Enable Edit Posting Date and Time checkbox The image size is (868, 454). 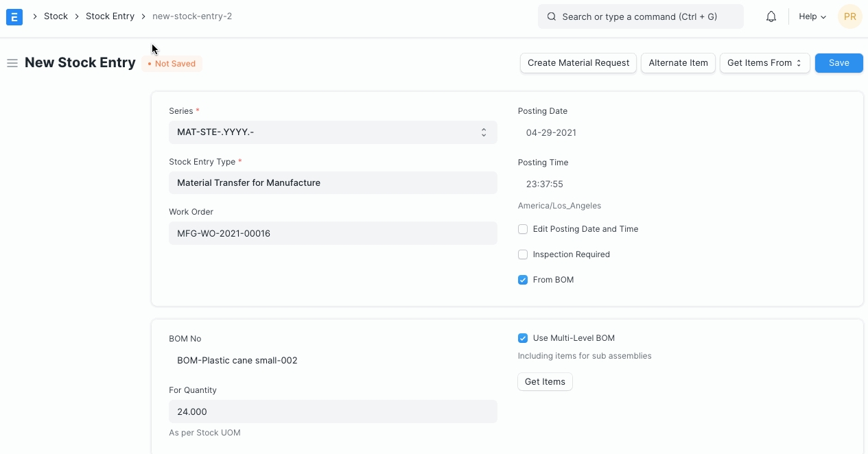tap(523, 229)
